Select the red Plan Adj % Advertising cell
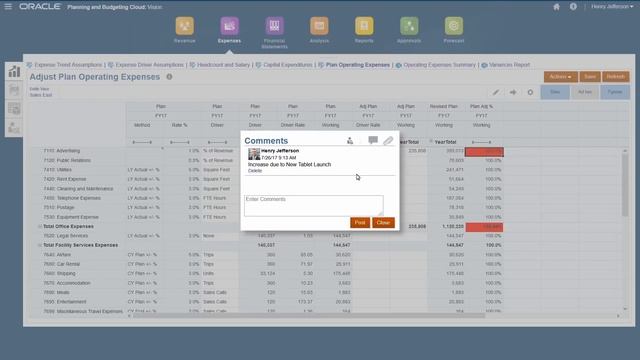 [x=484, y=152]
